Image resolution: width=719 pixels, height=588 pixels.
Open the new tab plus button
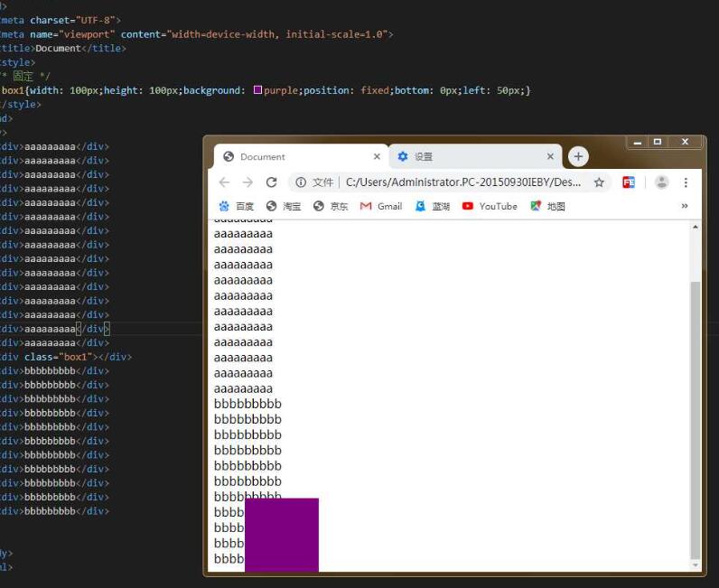(x=578, y=156)
